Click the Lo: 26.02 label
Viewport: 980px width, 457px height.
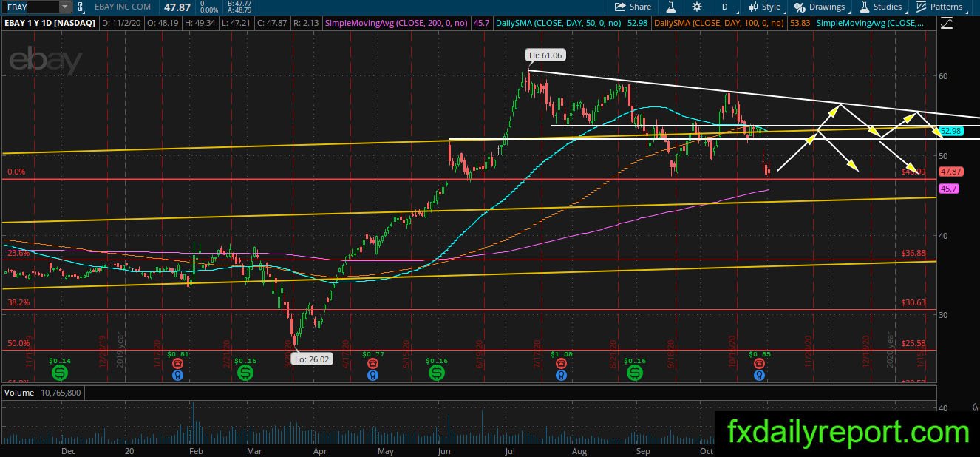click(x=313, y=360)
